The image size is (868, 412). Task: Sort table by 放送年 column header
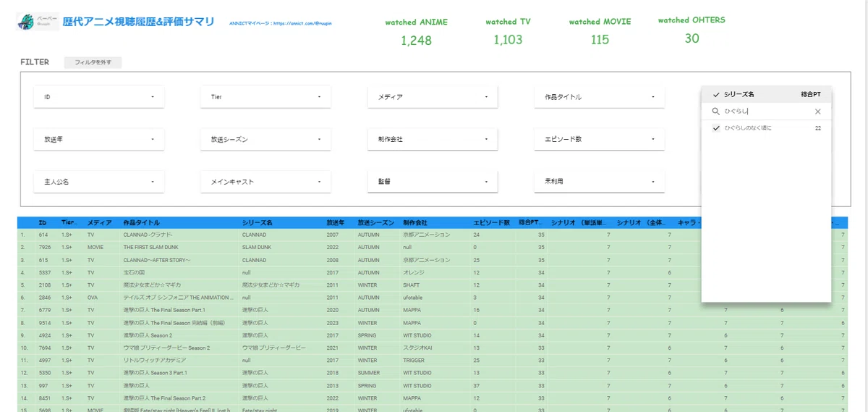(336, 223)
